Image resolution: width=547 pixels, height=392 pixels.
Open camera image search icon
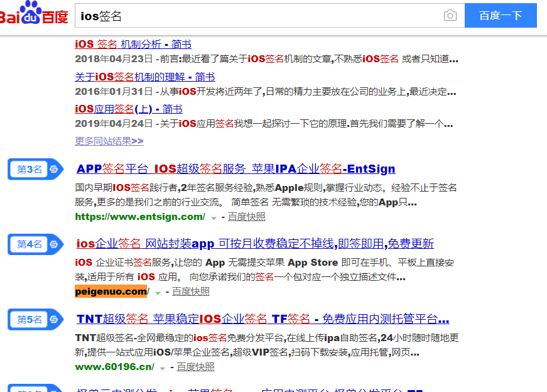click(450, 16)
